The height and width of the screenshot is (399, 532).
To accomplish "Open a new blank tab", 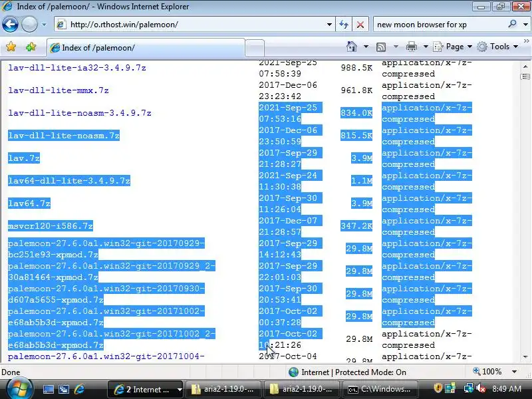I will coord(255,48).
